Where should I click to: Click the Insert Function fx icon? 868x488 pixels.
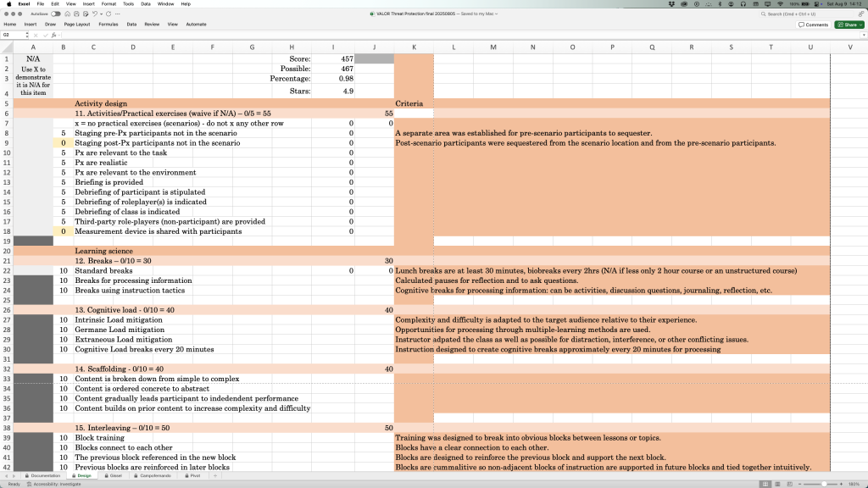53,35
